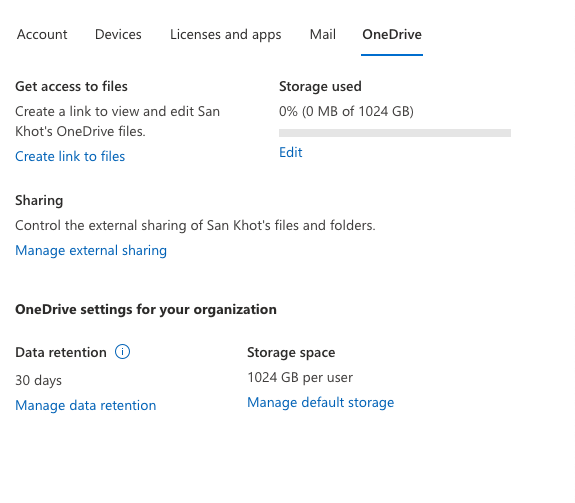The width and height of the screenshot is (575, 503).
Task: Click the 30 days retention value
Action: tap(39, 381)
